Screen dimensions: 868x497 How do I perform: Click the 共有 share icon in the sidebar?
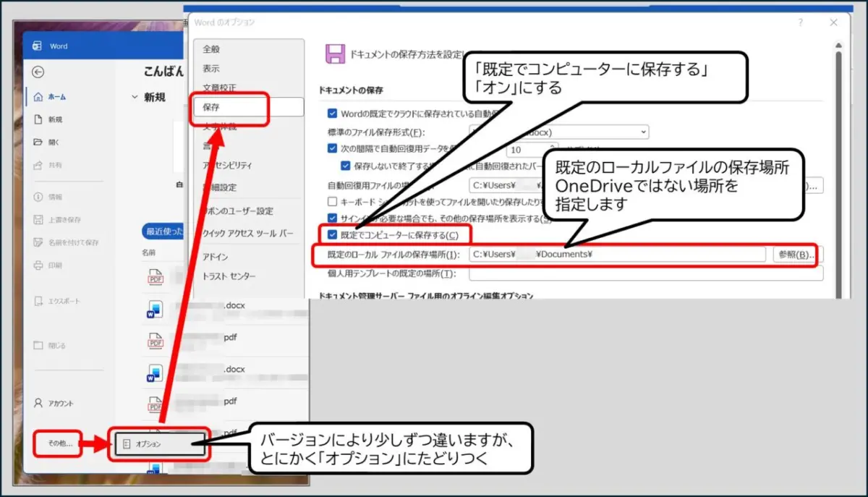click(x=38, y=165)
